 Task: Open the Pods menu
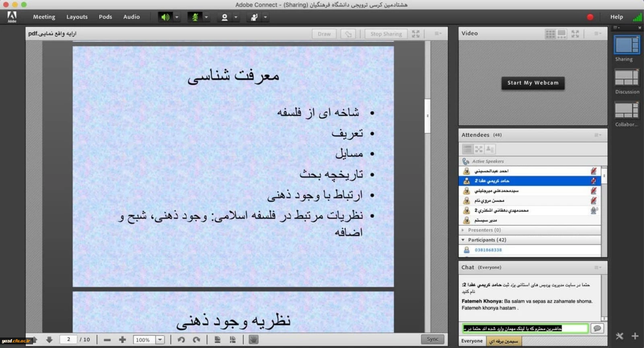coord(105,17)
